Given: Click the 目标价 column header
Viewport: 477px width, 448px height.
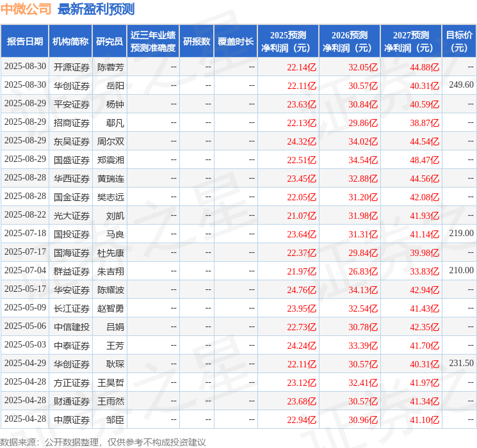Looking at the screenshot, I should tap(458, 42).
